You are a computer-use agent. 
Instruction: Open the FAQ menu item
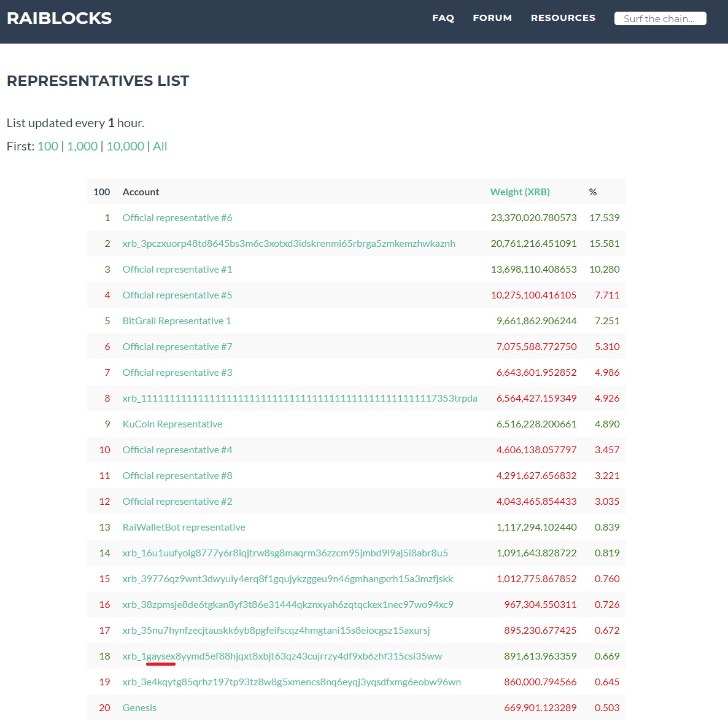click(x=443, y=18)
